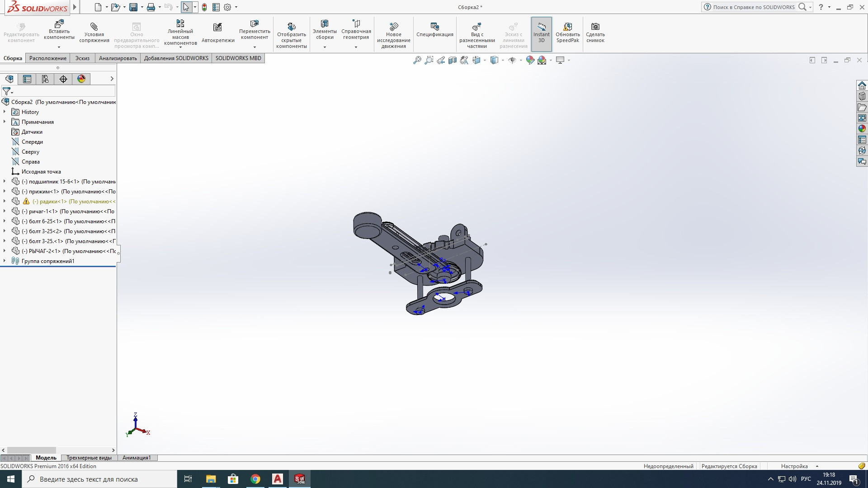Select болт 6-25<1> component
Image resolution: width=868 pixels, height=488 pixels.
[64, 221]
